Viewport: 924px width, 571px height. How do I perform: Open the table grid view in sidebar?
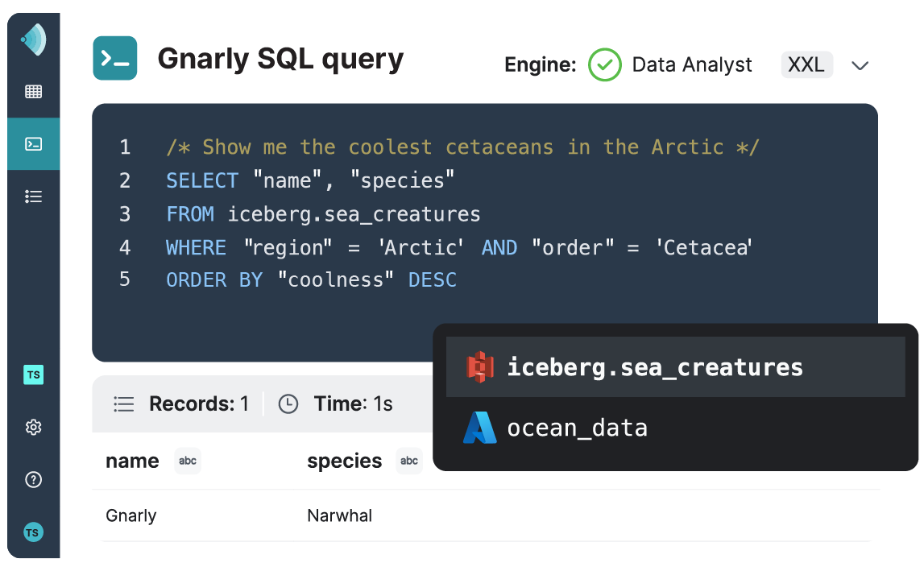pyautogui.click(x=34, y=92)
